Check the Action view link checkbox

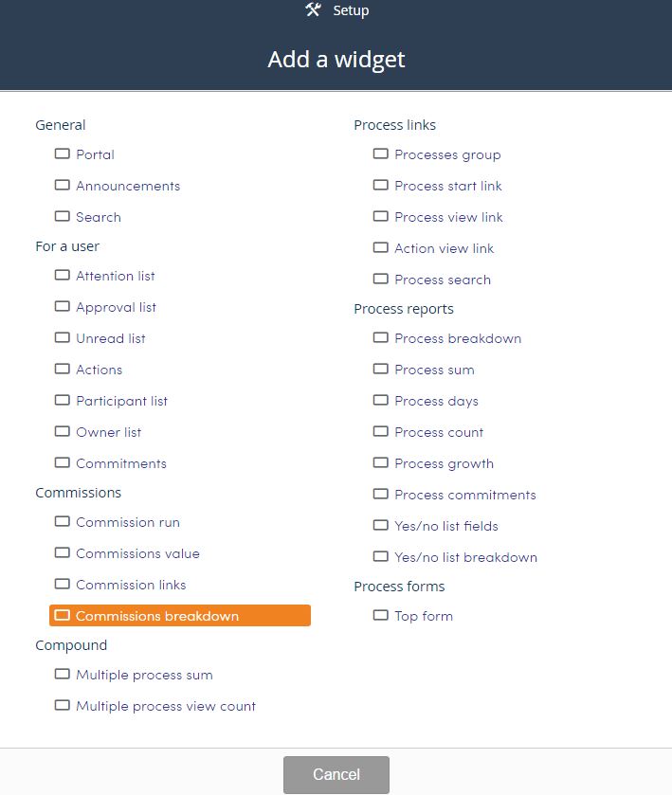click(x=381, y=247)
